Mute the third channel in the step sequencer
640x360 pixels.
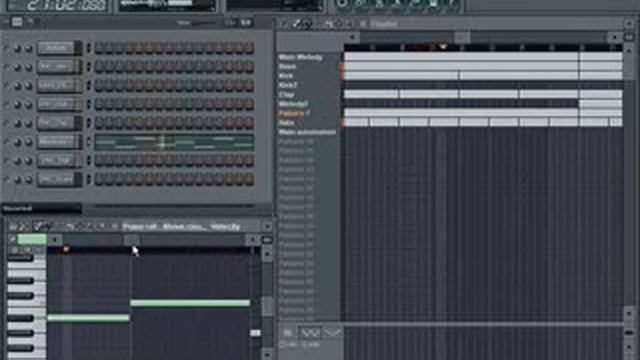[7, 86]
